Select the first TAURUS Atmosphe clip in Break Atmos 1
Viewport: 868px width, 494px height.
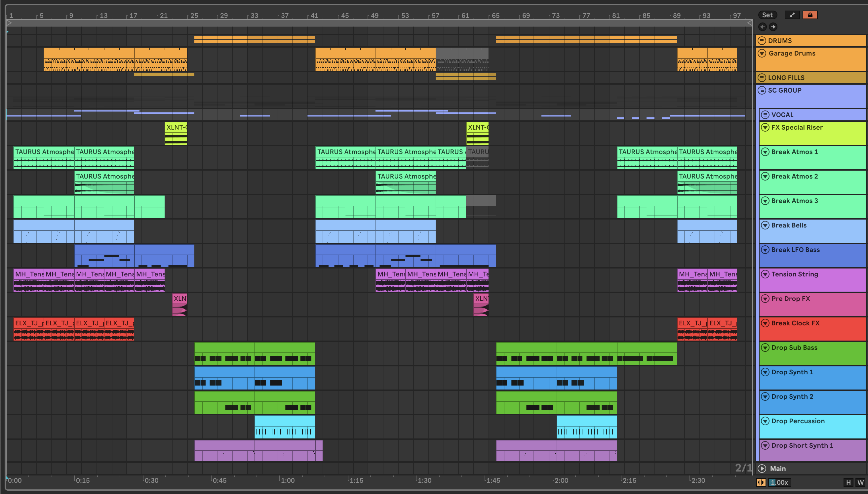coord(44,158)
